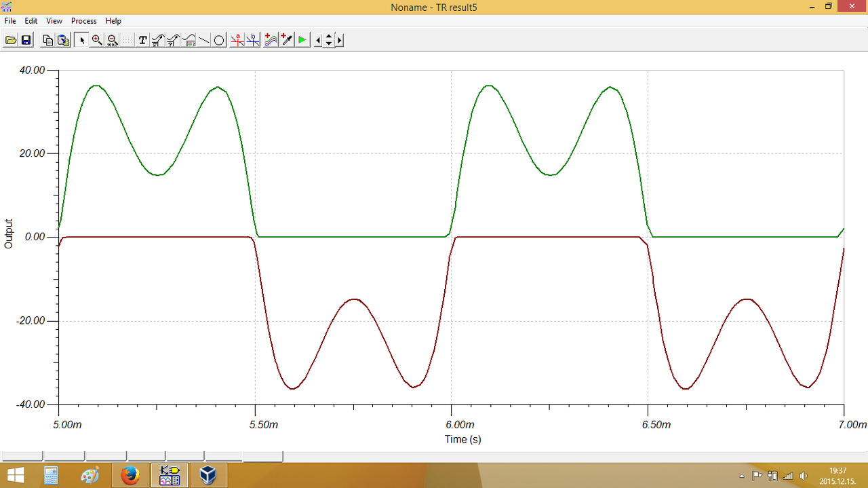
Task: Click the 6.00m time axis value
Action: [460, 425]
